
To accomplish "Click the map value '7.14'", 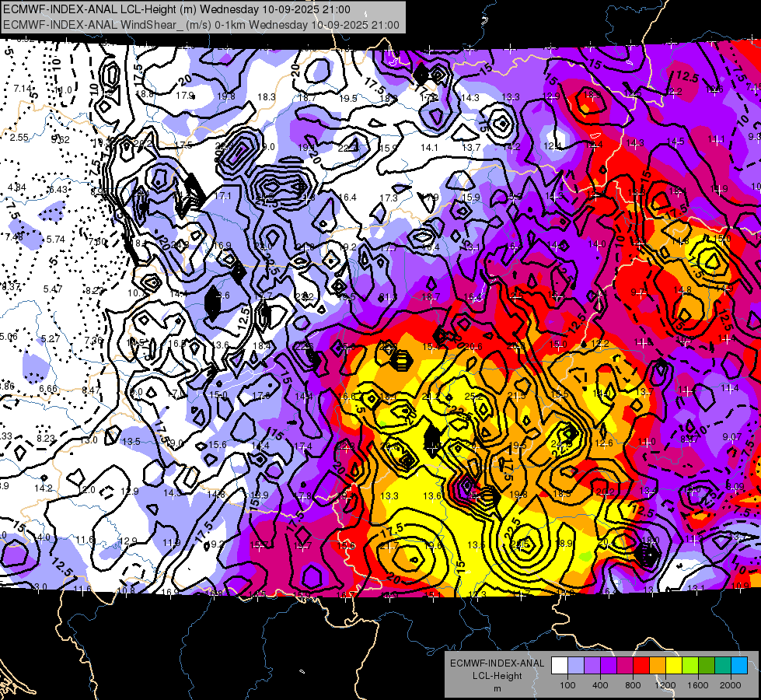I will point(23,89).
